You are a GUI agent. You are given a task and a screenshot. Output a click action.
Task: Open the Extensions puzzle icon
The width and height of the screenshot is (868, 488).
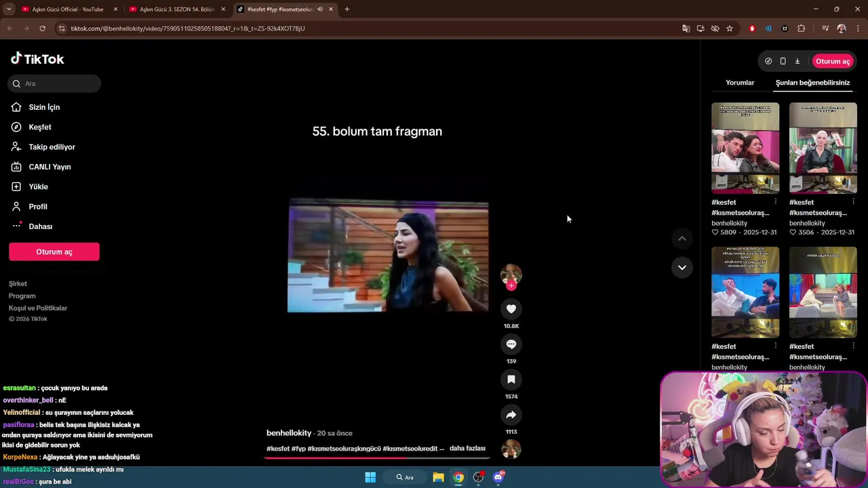click(x=802, y=28)
